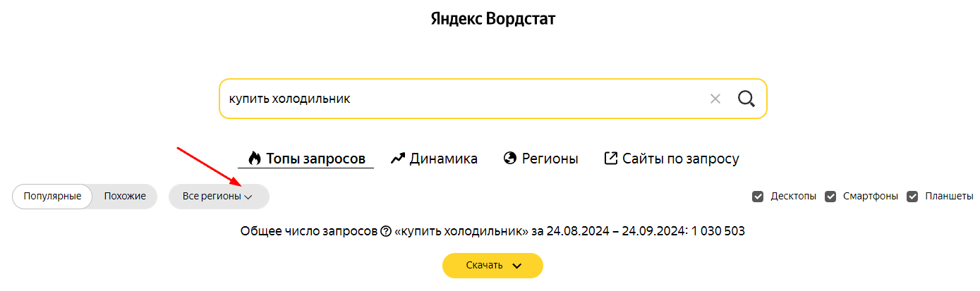Select the Популярные segment

click(x=52, y=197)
